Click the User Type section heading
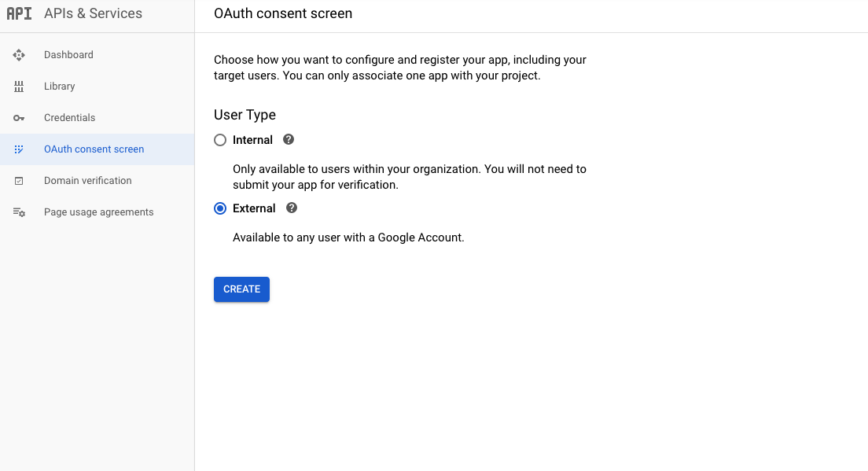The height and width of the screenshot is (471, 868). coord(245,115)
